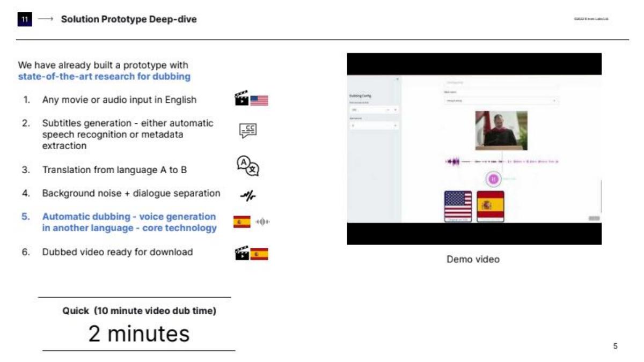Click the large '2 minutes' figure

[x=139, y=334]
